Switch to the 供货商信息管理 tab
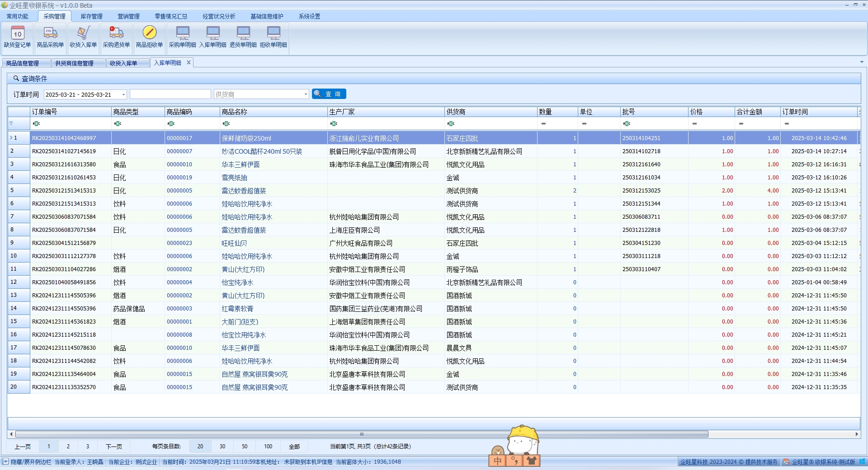Screen dimensions: 868x470 [74, 63]
